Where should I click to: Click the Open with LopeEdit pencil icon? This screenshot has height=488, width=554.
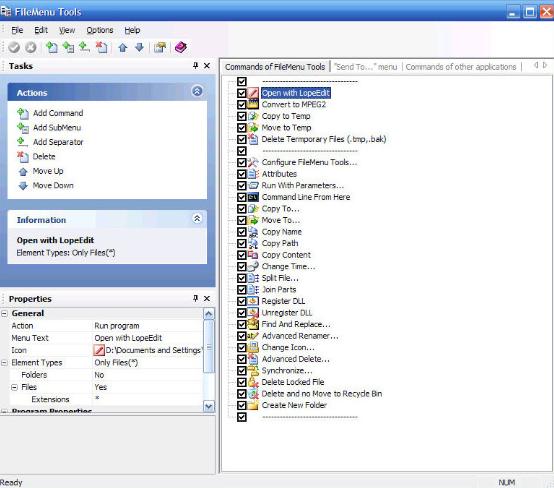click(x=253, y=93)
